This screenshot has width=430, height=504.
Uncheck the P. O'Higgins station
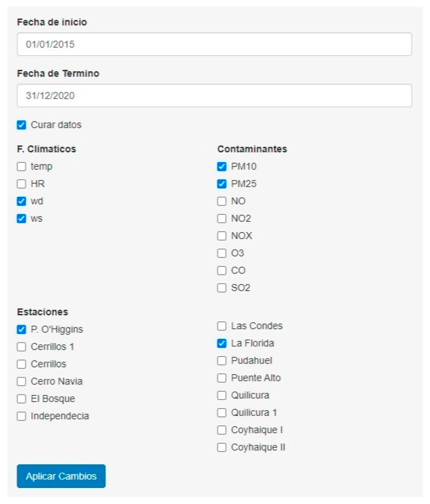[x=21, y=329]
